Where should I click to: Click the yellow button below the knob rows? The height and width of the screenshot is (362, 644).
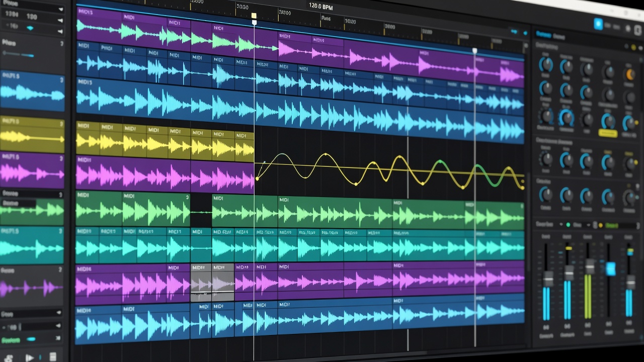(607, 133)
